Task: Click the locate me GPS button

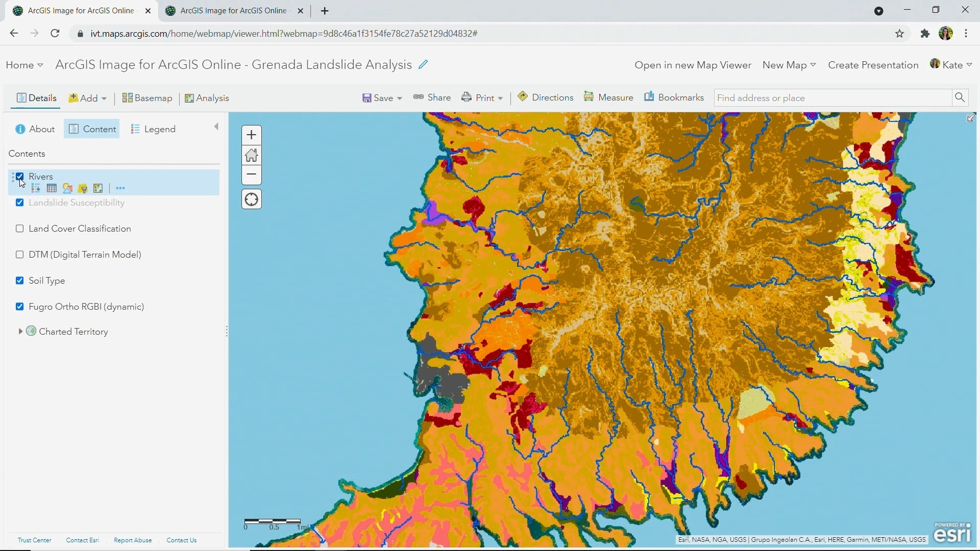Action: coord(251,199)
